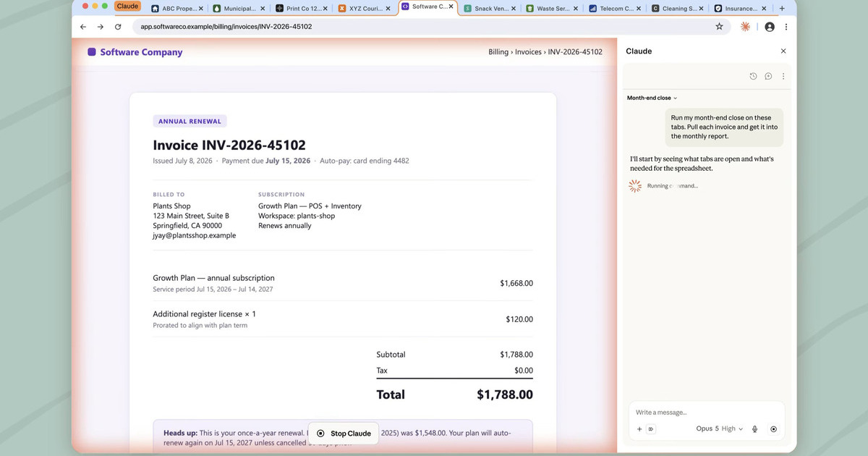The width and height of the screenshot is (868, 456).
Task: Click the Claude tab group label
Action: coord(127,6)
